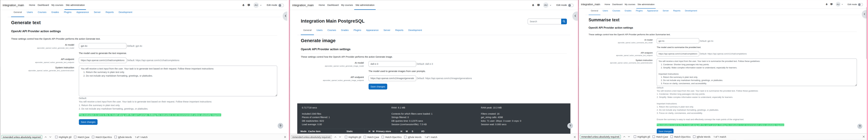Viewport: 868px width, 140px height.
Task: Switch to Plugins tab in Generate text window
Action: (68, 12)
